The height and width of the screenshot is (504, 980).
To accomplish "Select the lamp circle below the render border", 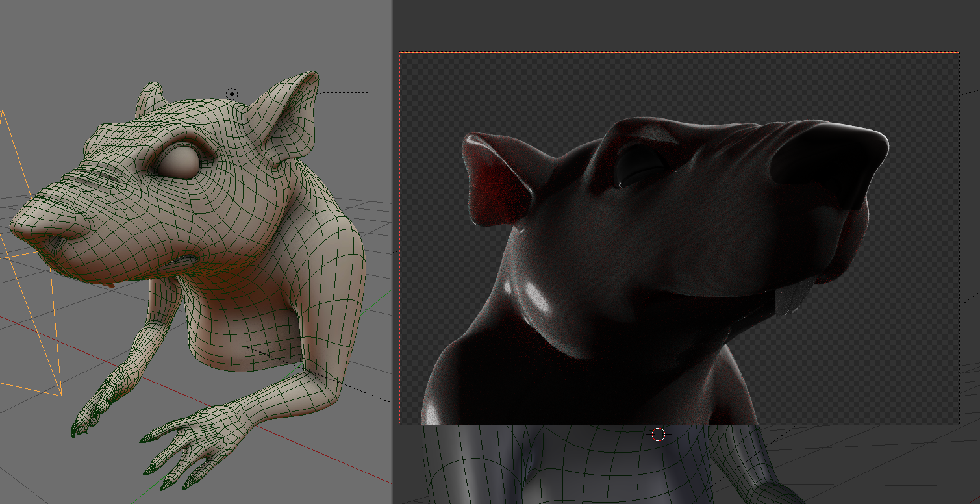I will point(659,434).
